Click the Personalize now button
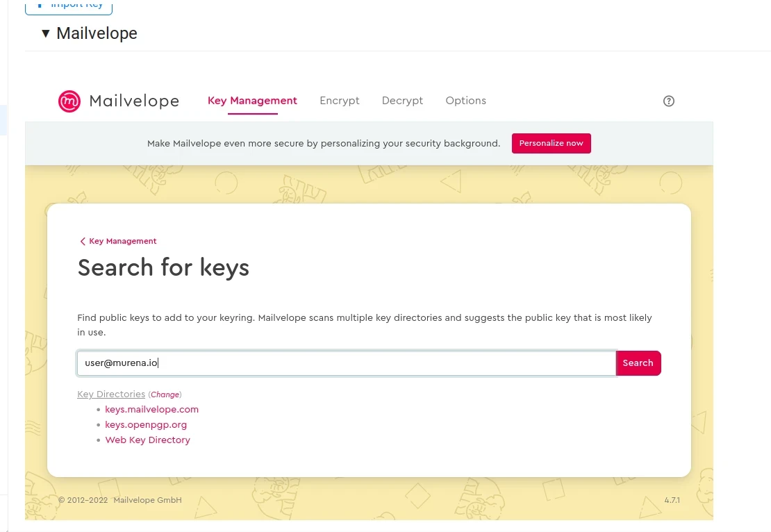Image resolution: width=771 pixels, height=532 pixels. (x=552, y=144)
